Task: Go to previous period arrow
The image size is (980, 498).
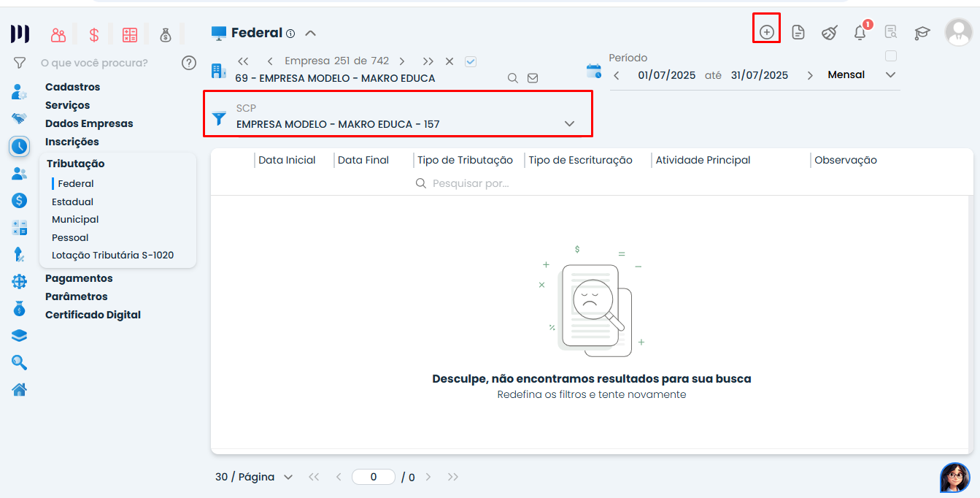Action: pyautogui.click(x=617, y=75)
